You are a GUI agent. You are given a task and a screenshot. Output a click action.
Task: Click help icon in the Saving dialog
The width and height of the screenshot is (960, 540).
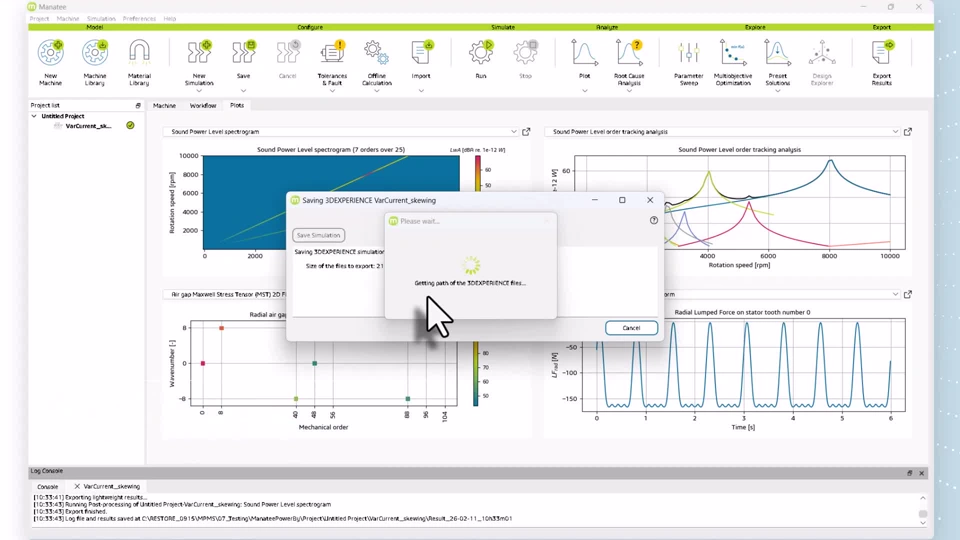point(654,220)
